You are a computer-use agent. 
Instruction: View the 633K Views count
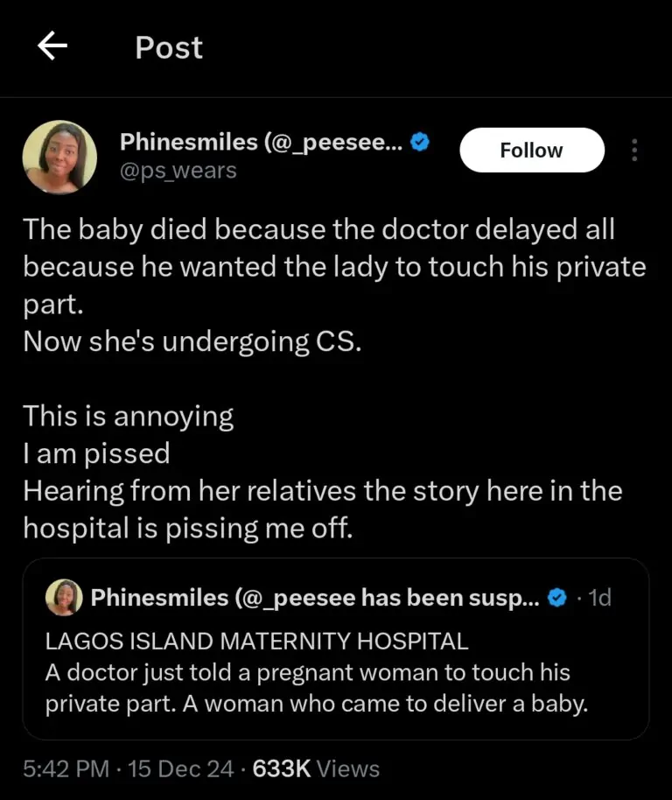tap(316, 769)
